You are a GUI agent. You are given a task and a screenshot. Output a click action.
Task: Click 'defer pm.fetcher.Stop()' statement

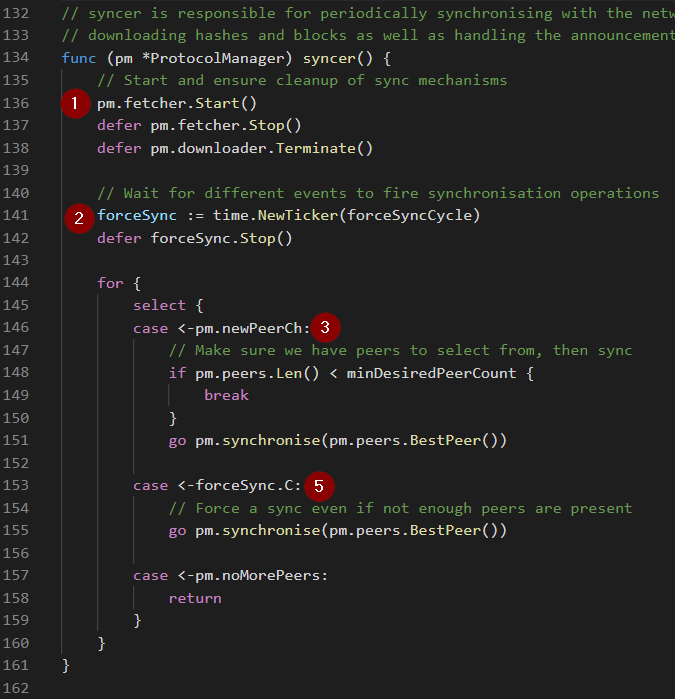click(199, 125)
